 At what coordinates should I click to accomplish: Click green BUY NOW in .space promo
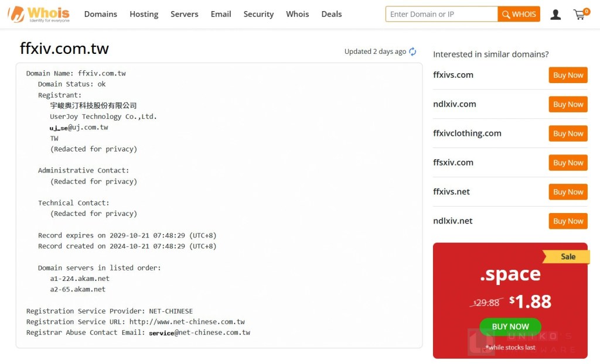[510, 327]
